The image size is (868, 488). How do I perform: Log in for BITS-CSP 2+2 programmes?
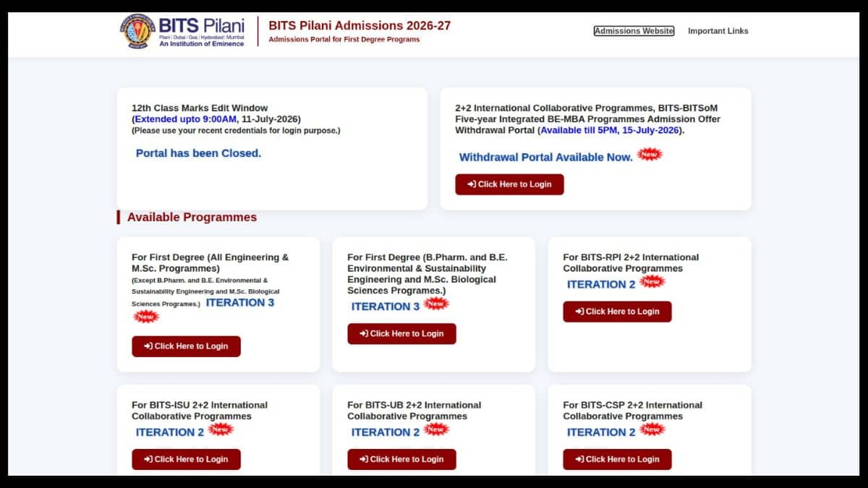pyautogui.click(x=617, y=459)
